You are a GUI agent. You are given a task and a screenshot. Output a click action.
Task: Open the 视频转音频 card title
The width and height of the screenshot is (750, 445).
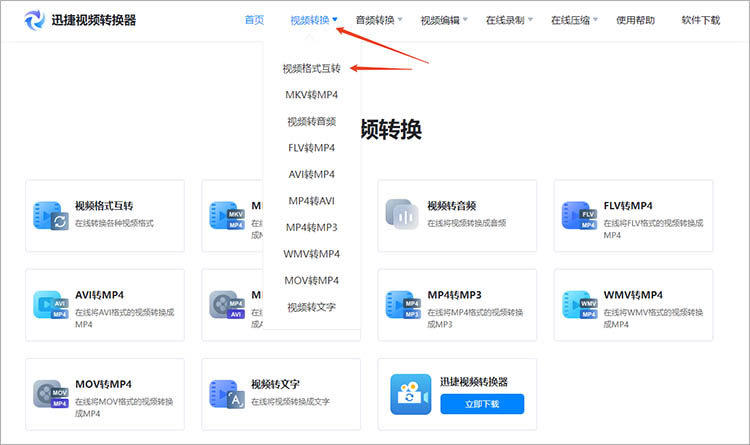point(452,206)
